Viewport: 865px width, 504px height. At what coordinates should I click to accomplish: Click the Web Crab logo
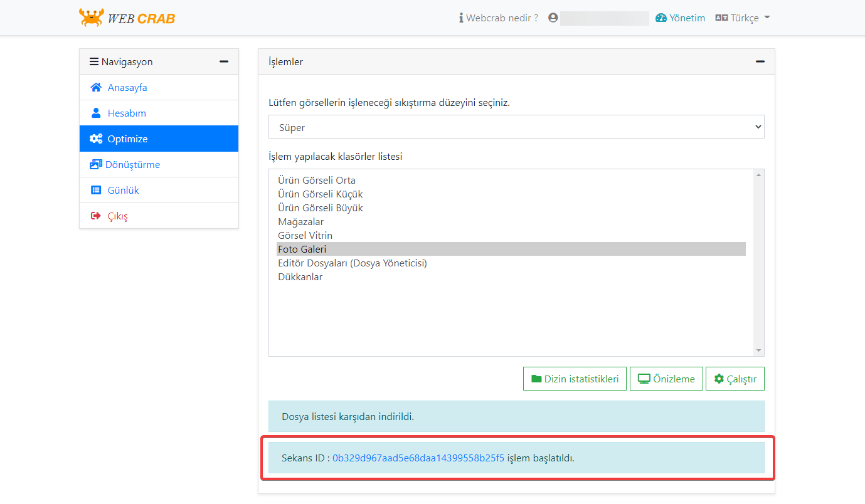click(127, 18)
